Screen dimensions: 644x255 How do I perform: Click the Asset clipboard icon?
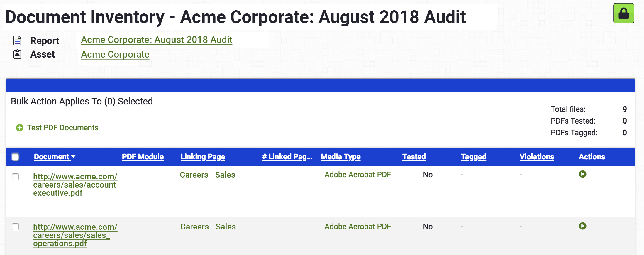(x=17, y=54)
